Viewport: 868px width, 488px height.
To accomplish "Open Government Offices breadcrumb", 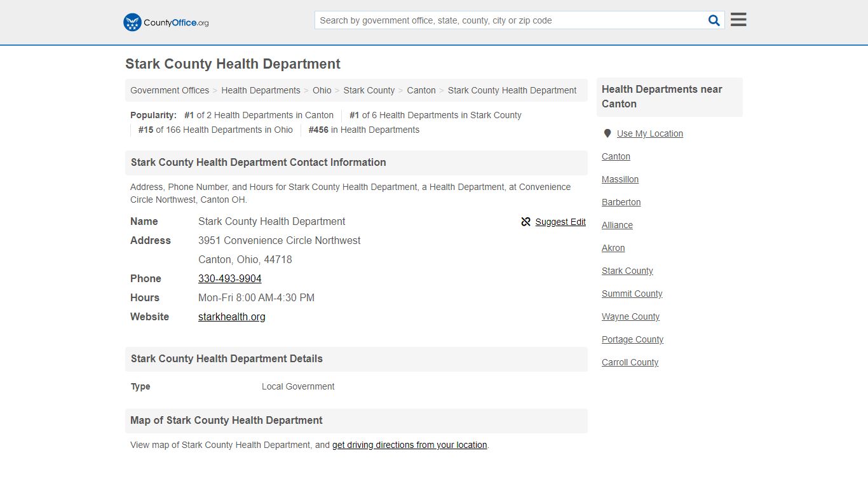I will click(x=170, y=90).
